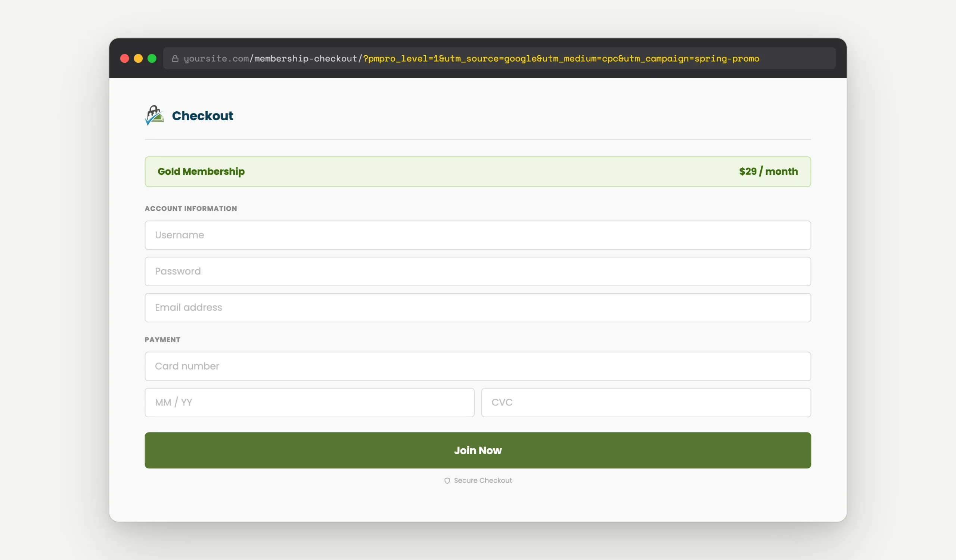Click the red traffic light button

[x=125, y=58]
